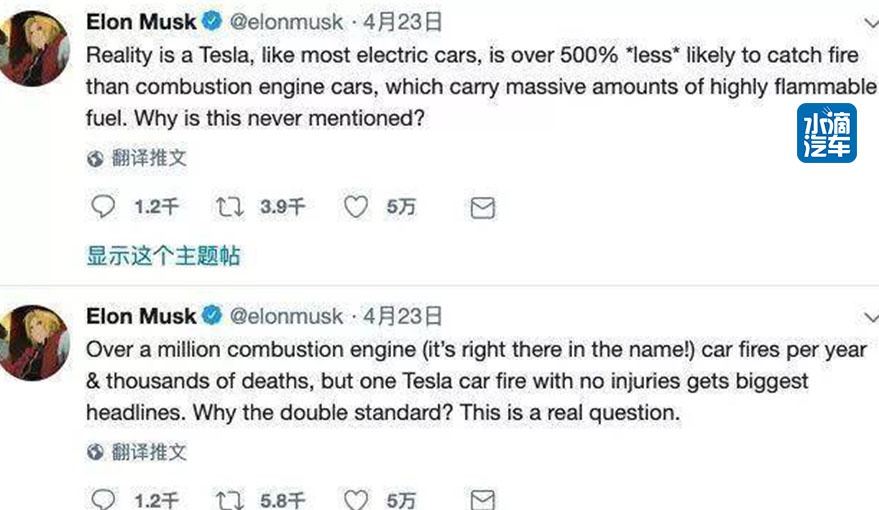Click globe icon beside first 翻译推文
879x510 pixels.
[96, 158]
